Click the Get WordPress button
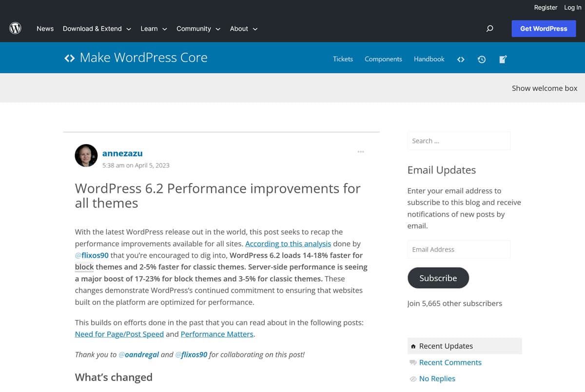The image size is (585, 392). pyautogui.click(x=544, y=29)
